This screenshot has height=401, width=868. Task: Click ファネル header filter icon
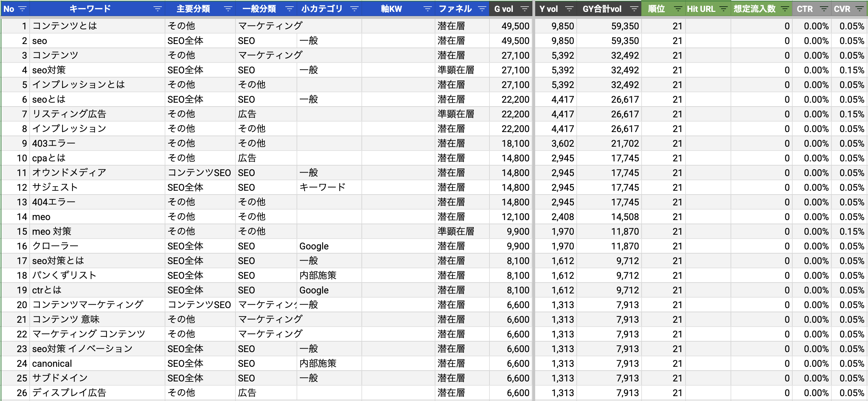click(x=482, y=9)
